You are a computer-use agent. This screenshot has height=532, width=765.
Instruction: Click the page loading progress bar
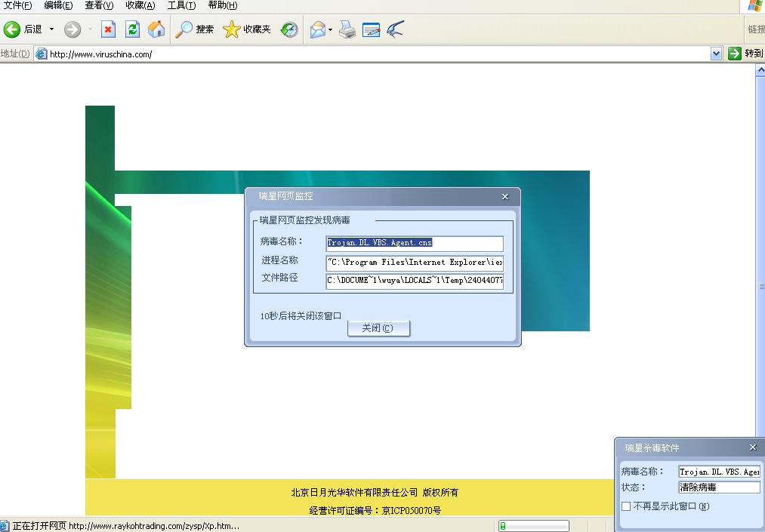click(x=534, y=526)
